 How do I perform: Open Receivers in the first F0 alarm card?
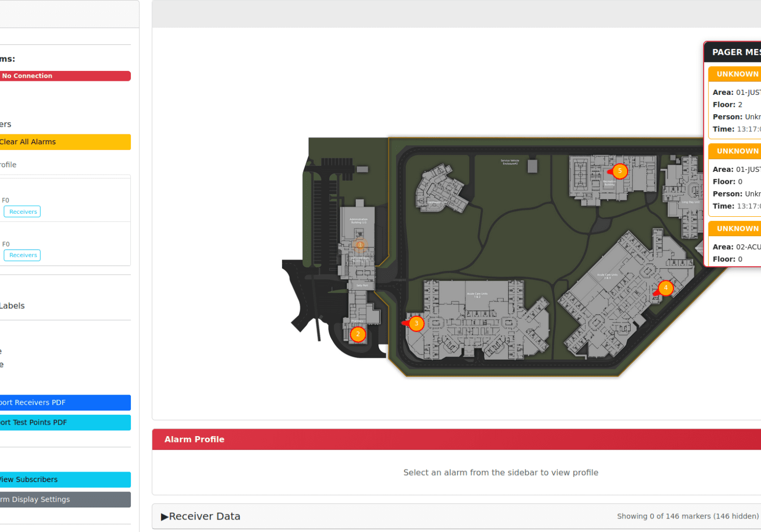(22, 212)
